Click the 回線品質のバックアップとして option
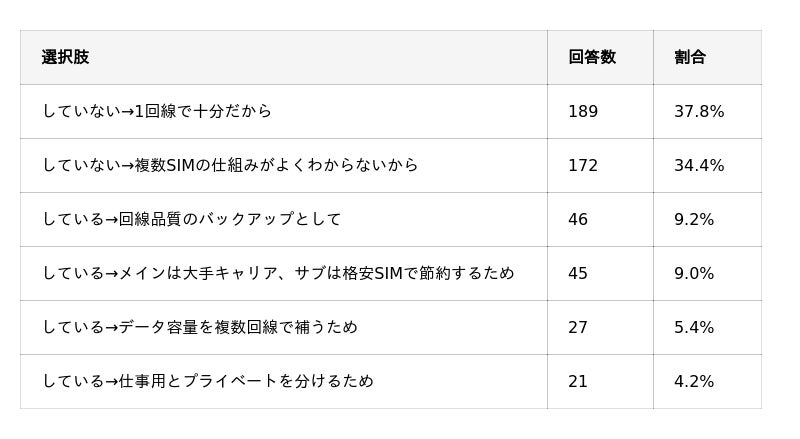Screen dimensions: 800x439 [192, 219]
